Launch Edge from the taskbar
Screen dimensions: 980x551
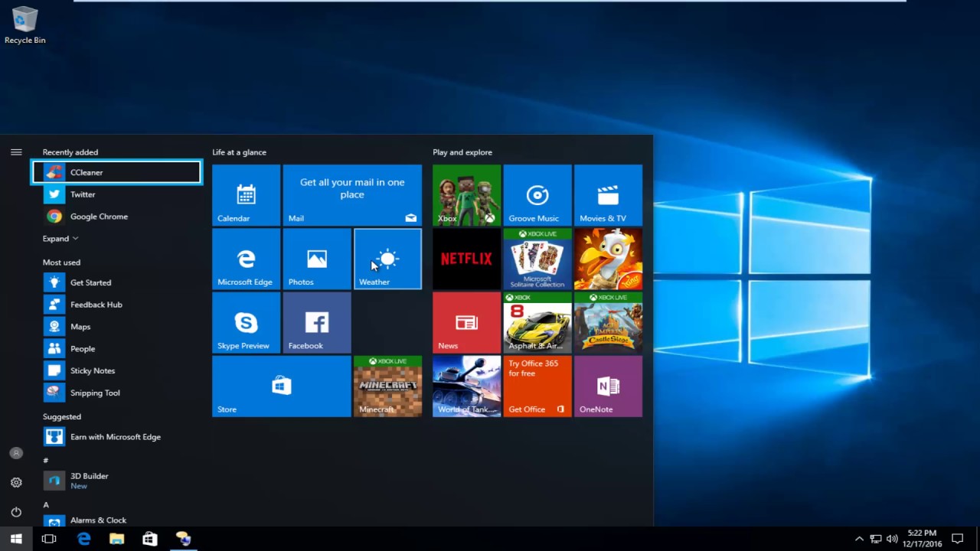pyautogui.click(x=84, y=539)
